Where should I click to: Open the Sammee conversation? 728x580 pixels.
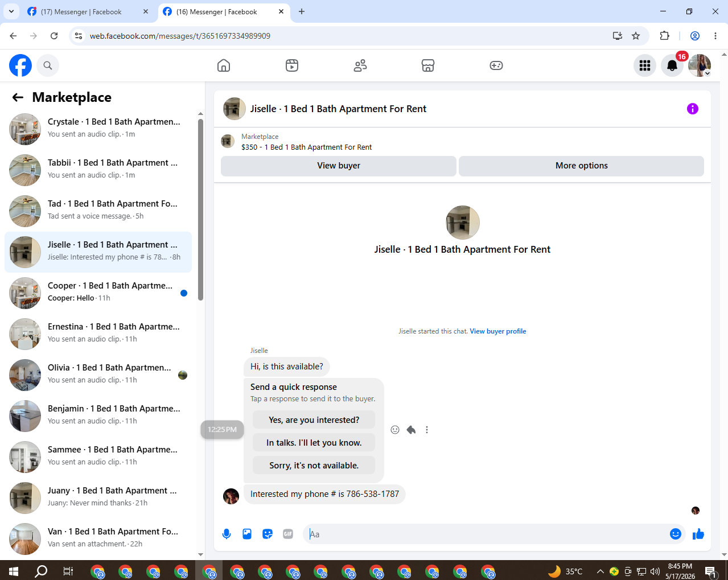[98, 457]
